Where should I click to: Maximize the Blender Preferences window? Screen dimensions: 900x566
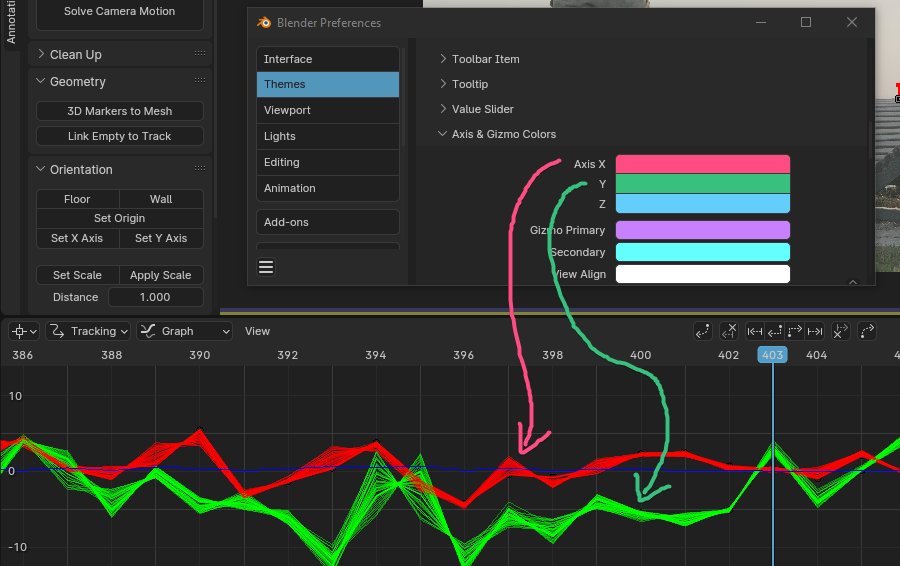(x=806, y=22)
